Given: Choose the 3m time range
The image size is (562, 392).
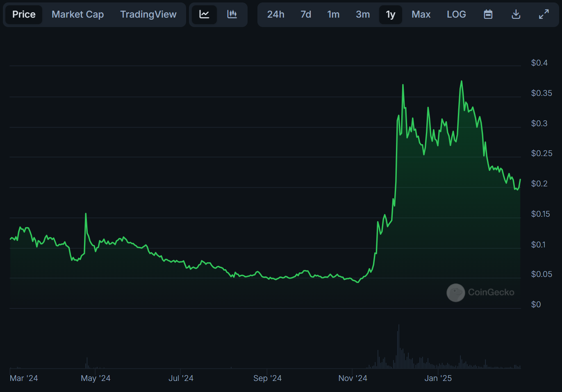Looking at the screenshot, I should pos(363,14).
